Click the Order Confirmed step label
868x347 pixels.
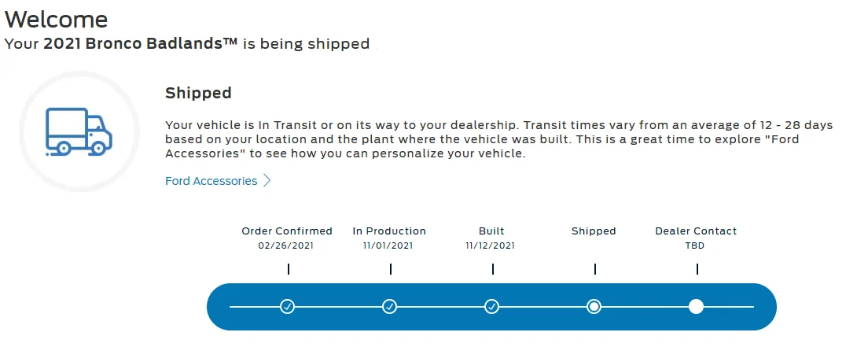pyautogui.click(x=287, y=231)
